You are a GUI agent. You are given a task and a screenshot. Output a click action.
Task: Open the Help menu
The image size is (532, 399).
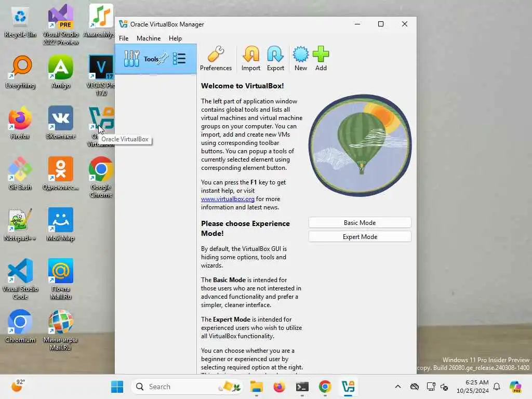click(x=175, y=38)
